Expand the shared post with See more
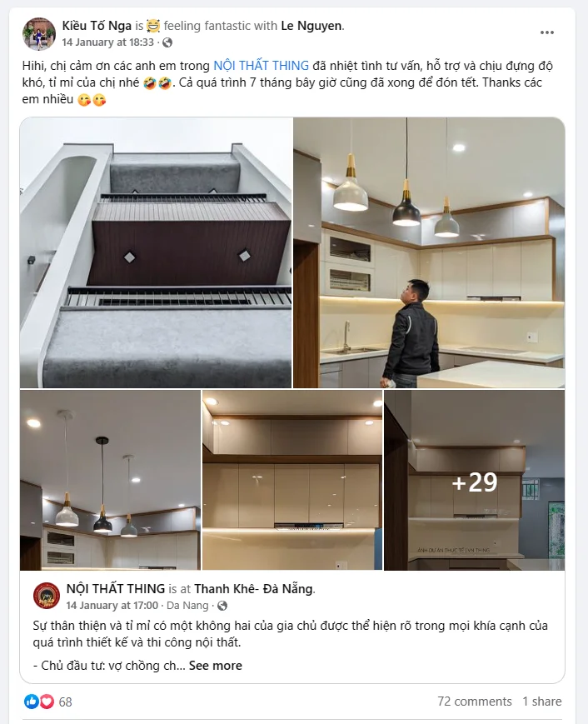Viewport: 588px width, 724px height. click(x=215, y=666)
